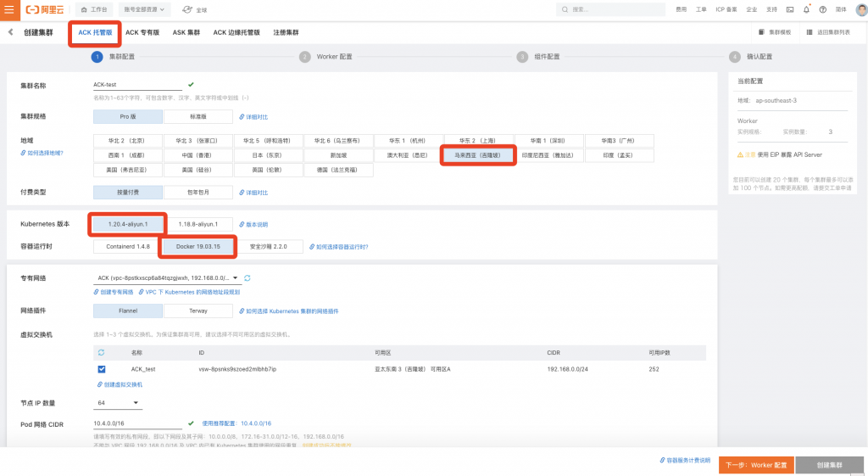
Task: Click the top search box
Action: (610, 9)
